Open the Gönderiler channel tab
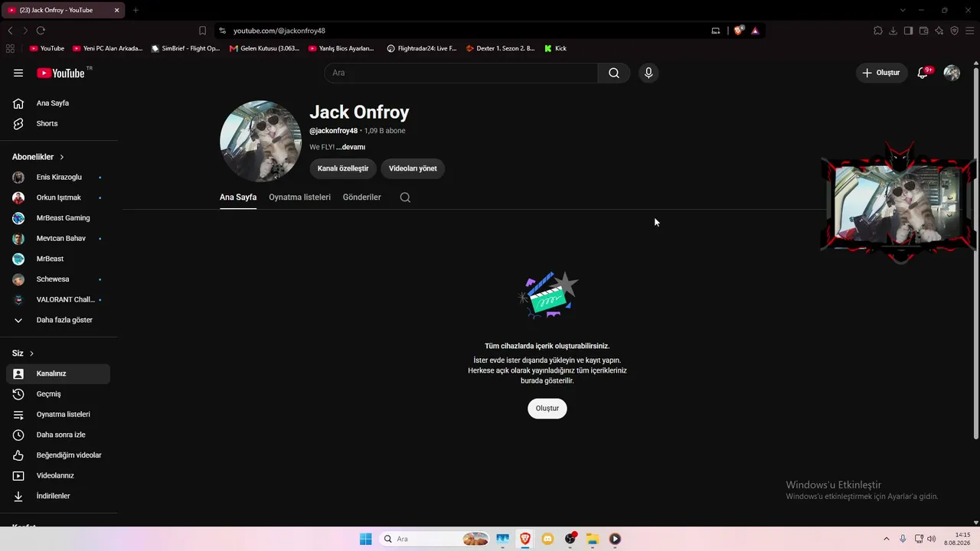The image size is (980, 551). pyautogui.click(x=362, y=197)
